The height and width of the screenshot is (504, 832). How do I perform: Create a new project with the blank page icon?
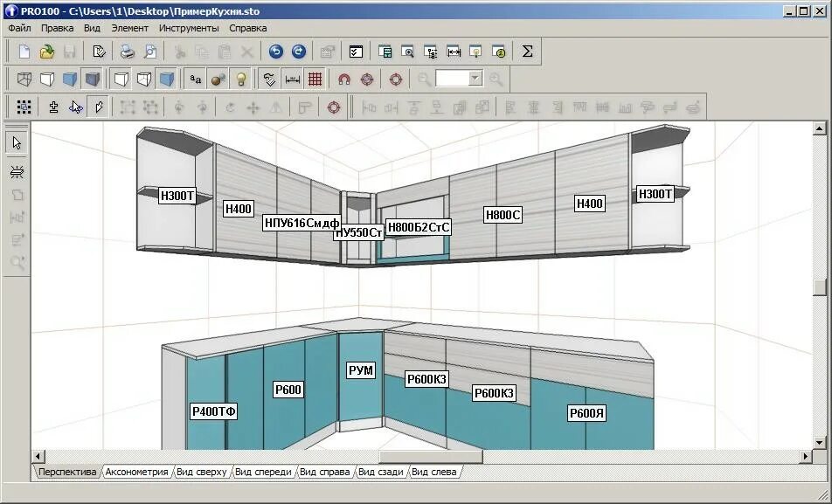pos(24,52)
